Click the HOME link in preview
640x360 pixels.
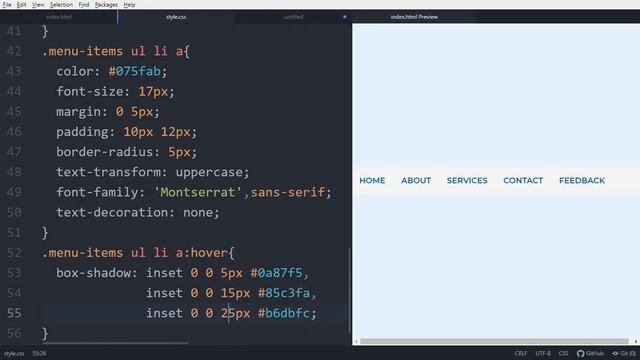pos(372,180)
